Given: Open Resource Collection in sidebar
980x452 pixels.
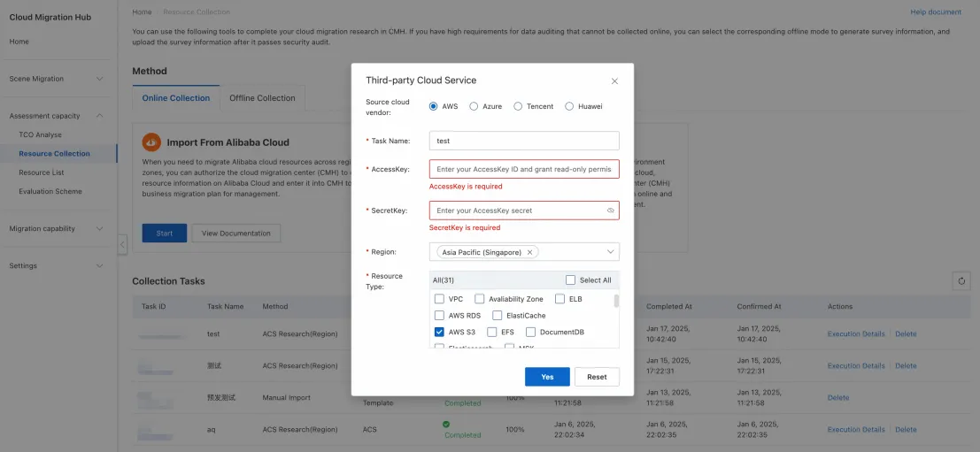Looking at the screenshot, I should [x=54, y=154].
